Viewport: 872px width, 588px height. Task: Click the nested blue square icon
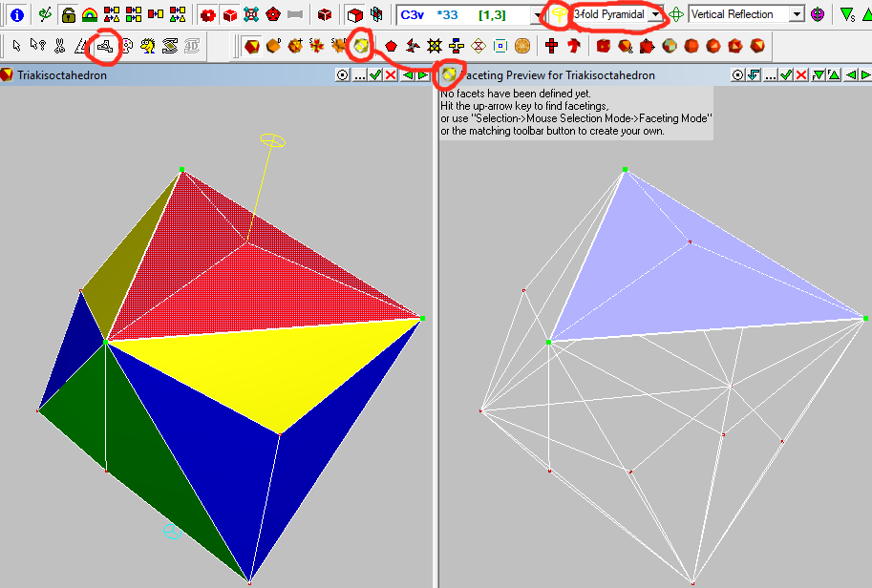[500, 46]
